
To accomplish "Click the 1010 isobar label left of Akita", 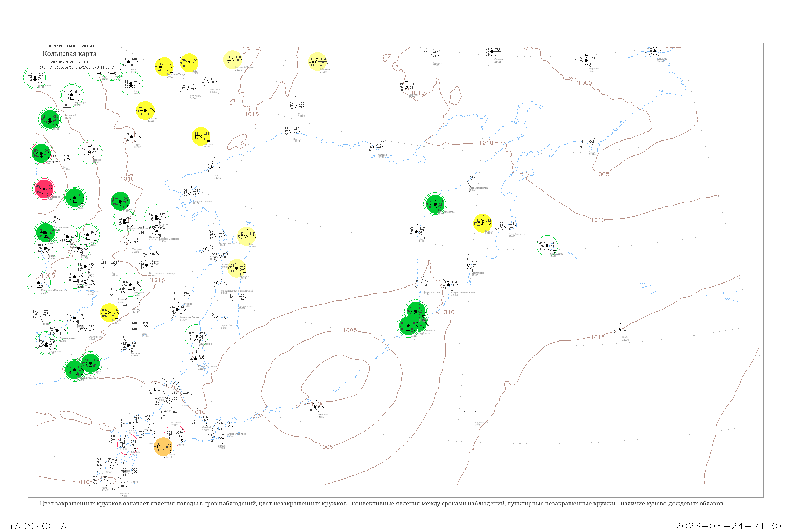I will tap(82, 482).
